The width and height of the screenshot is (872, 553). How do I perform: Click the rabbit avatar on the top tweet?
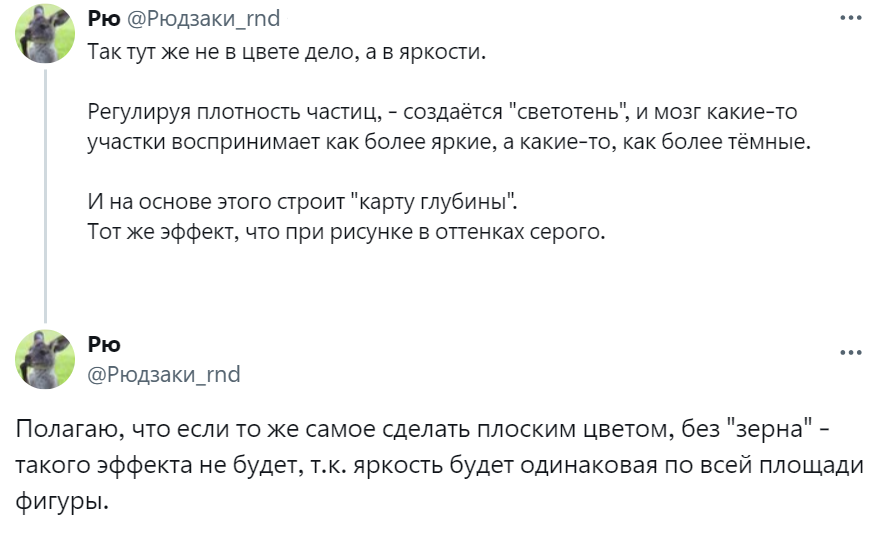click(x=45, y=33)
